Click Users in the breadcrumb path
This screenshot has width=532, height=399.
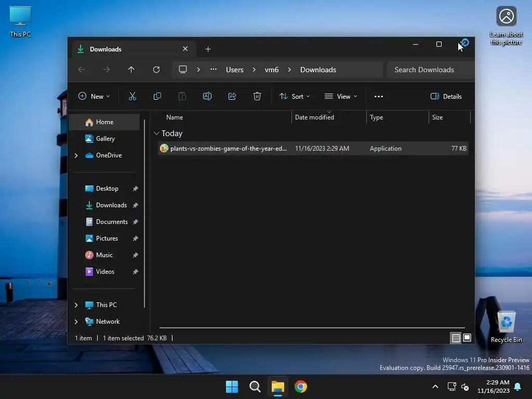pyautogui.click(x=235, y=70)
